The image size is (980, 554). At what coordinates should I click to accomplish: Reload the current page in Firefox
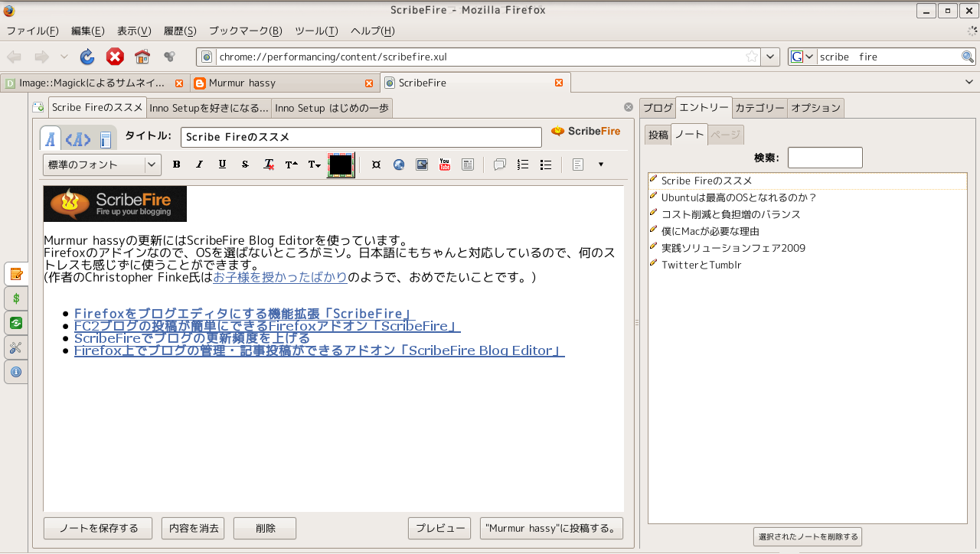(x=87, y=57)
